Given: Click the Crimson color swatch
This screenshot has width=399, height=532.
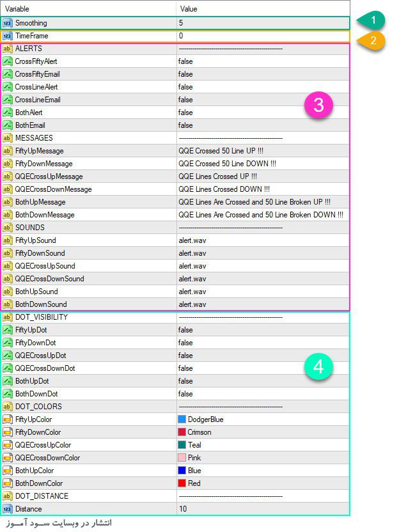Looking at the screenshot, I should coord(182,432).
